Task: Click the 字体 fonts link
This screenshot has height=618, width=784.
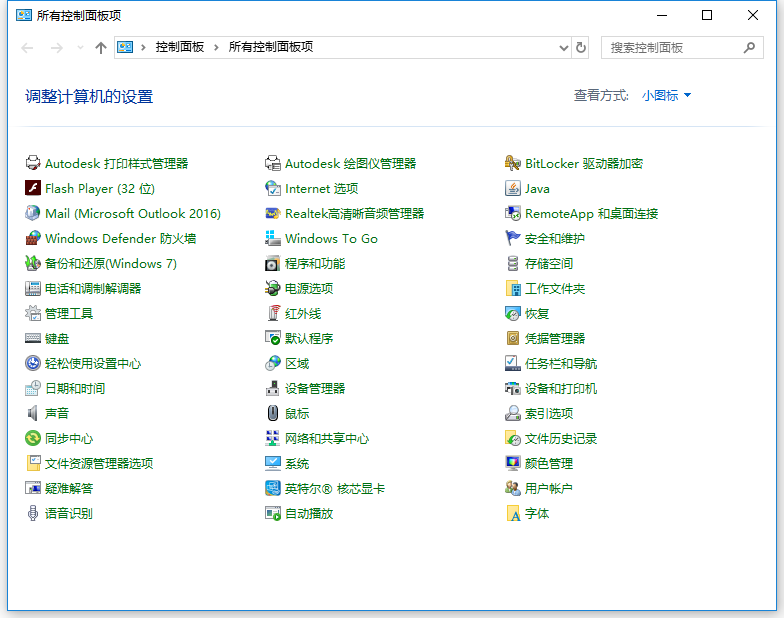Action: point(537,514)
